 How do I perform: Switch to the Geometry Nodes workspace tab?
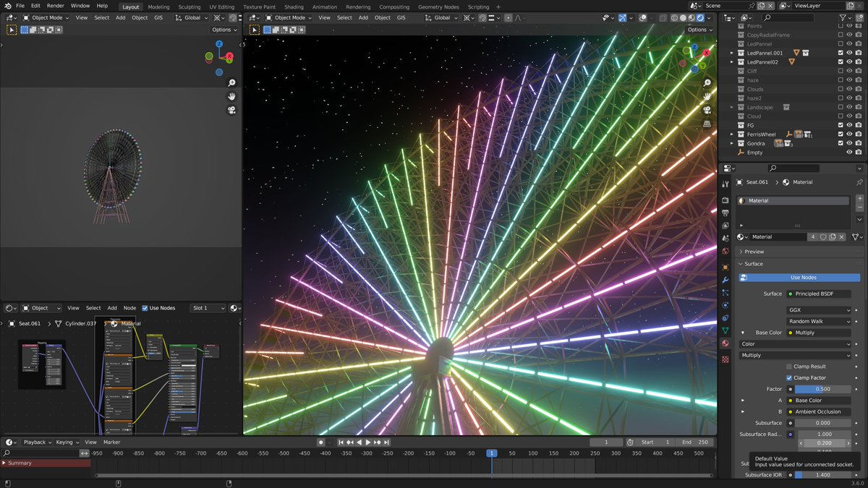[438, 7]
